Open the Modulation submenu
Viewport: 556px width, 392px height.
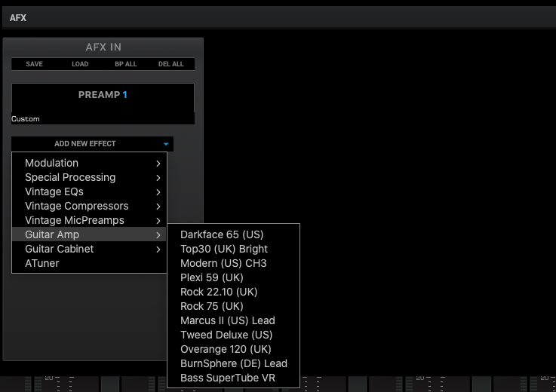[89, 163]
